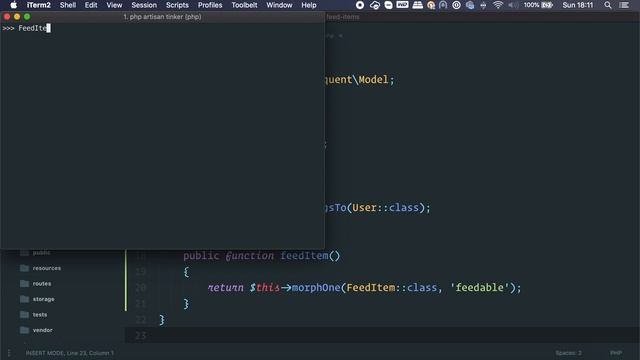Open the Profiles menu
The image size is (640, 360).
210,5
